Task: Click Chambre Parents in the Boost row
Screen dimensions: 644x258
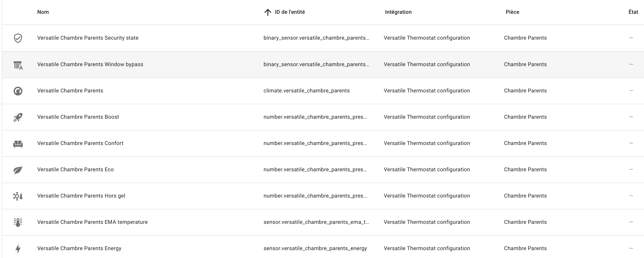Action: pyautogui.click(x=525, y=117)
